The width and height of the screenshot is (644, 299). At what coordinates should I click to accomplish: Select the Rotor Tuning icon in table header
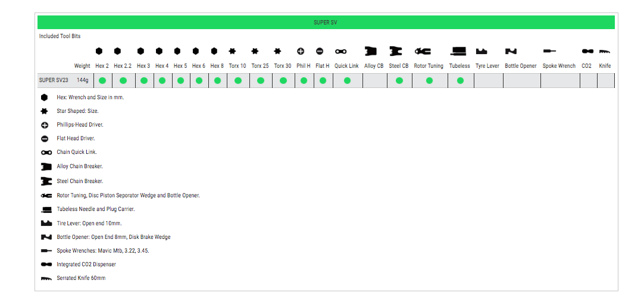pos(423,52)
